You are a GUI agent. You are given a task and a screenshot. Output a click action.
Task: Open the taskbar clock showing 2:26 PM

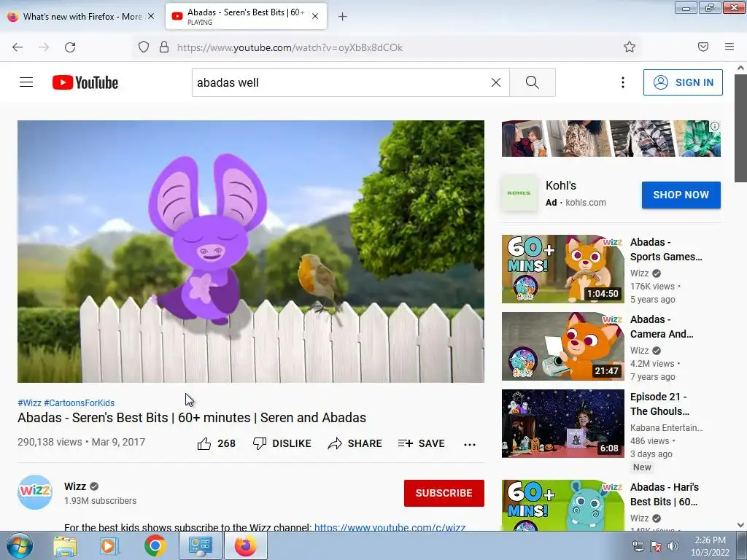(710, 546)
